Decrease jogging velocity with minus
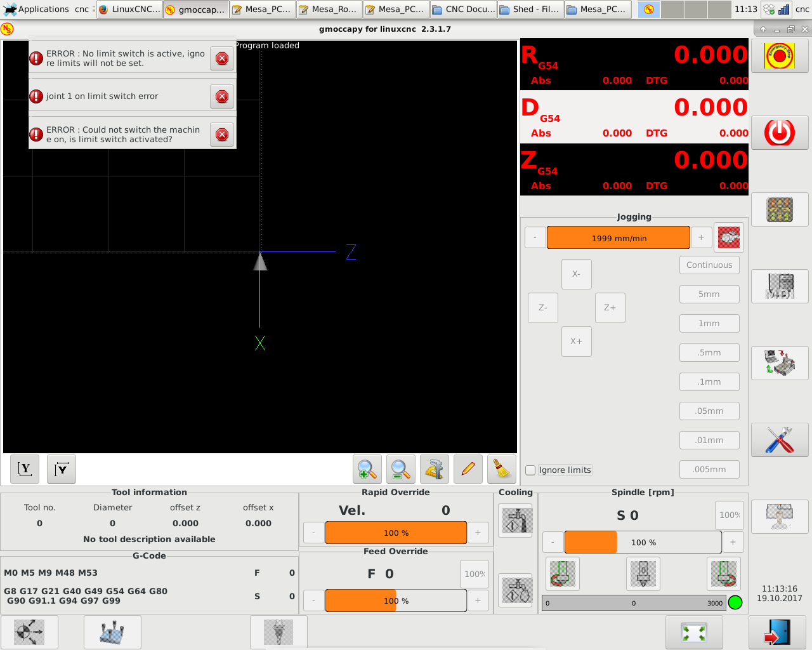 [x=535, y=237]
